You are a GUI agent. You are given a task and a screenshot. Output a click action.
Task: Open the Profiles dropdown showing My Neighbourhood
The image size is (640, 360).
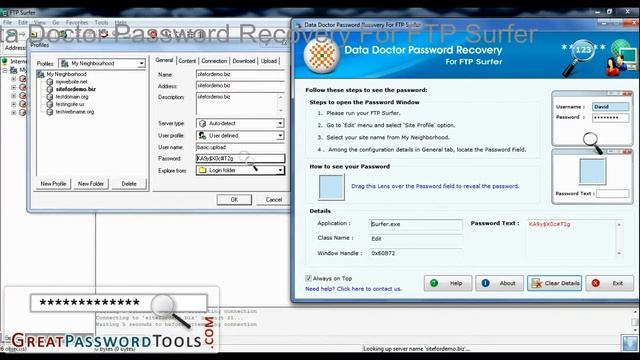coord(102,63)
